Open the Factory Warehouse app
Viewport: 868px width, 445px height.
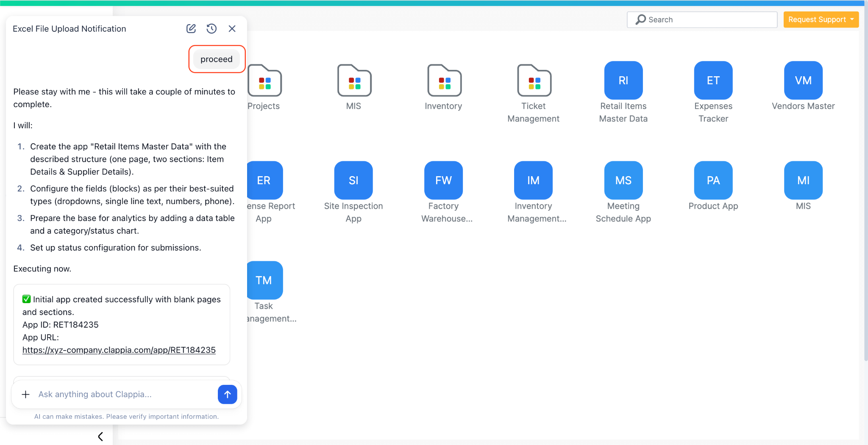click(443, 180)
